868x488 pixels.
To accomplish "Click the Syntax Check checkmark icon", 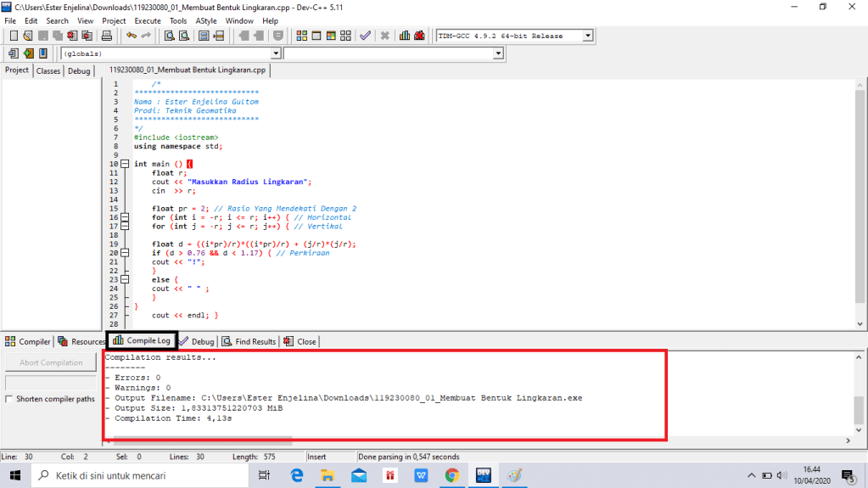I will (365, 36).
